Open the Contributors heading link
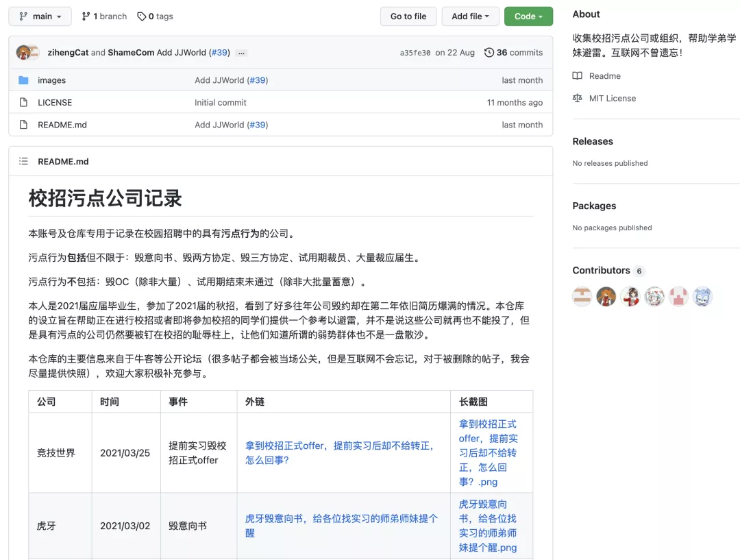This screenshot has width=740, height=560. 601,270
